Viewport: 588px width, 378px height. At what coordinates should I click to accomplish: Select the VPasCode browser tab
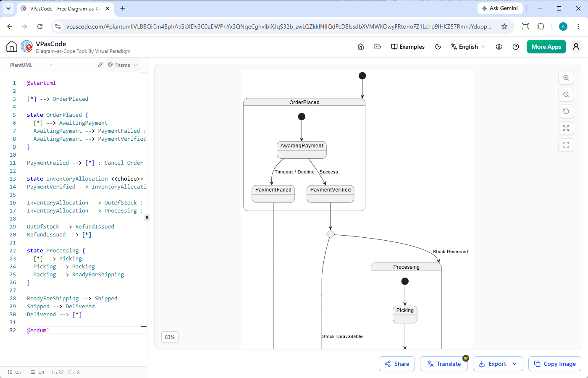(65, 8)
